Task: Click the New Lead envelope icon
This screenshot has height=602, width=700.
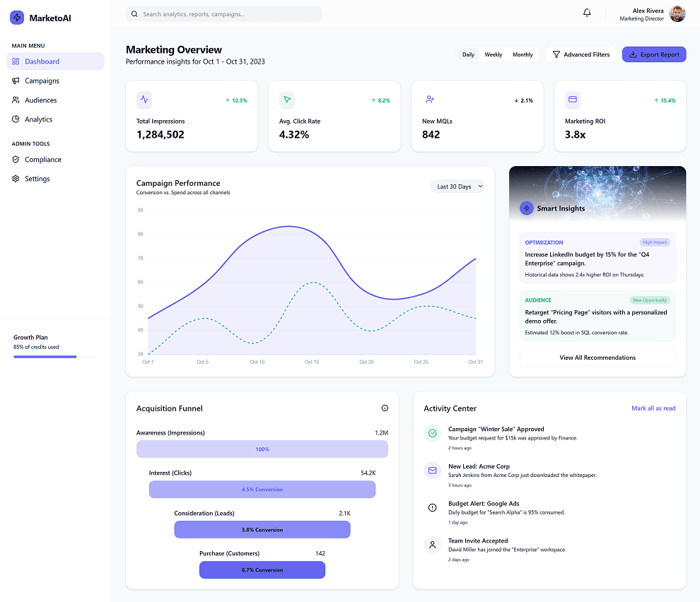Action: (432, 470)
